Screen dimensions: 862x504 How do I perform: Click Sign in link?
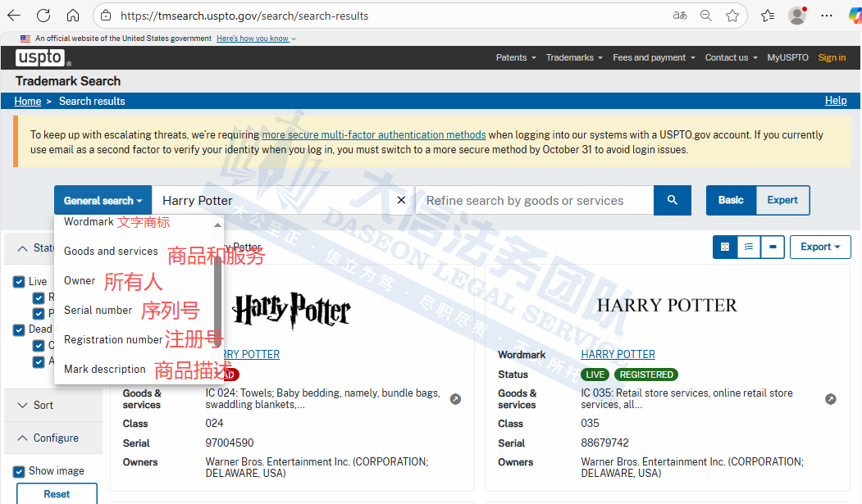coord(832,57)
